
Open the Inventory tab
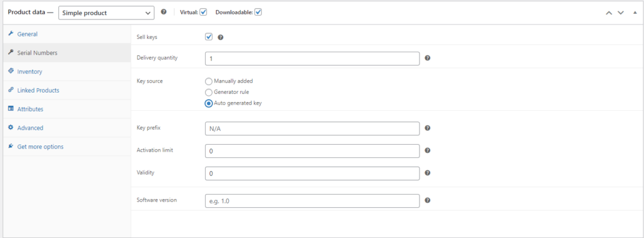30,72
